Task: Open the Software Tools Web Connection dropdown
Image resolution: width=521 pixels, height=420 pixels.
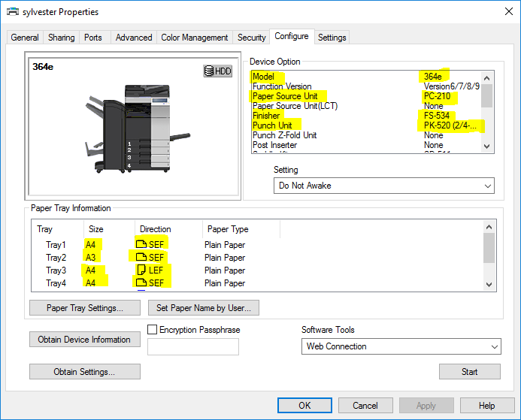Action: click(401, 346)
